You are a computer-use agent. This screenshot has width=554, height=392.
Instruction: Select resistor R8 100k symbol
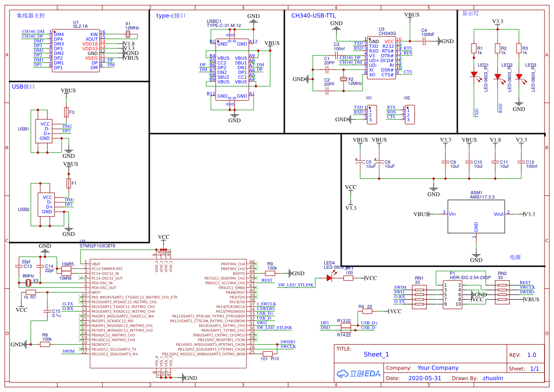click(x=45, y=344)
